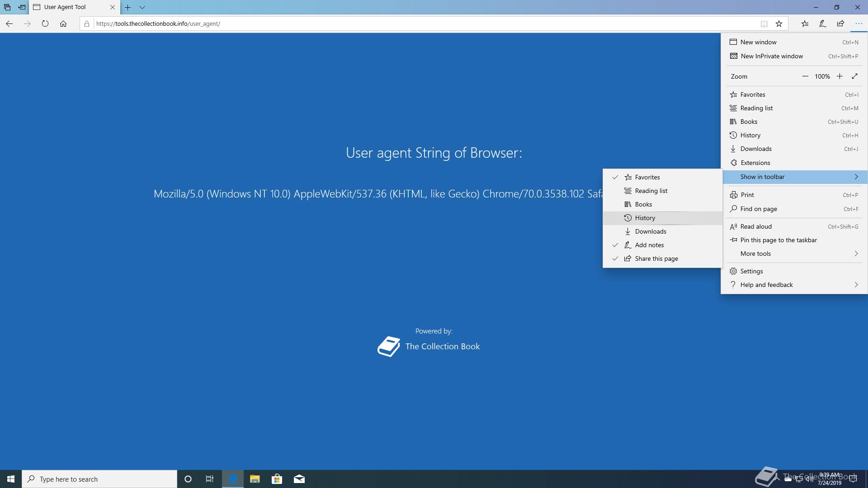Click Set aside tabs icon
This screenshot has width=868, height=488.
click(x=22, y=7)
